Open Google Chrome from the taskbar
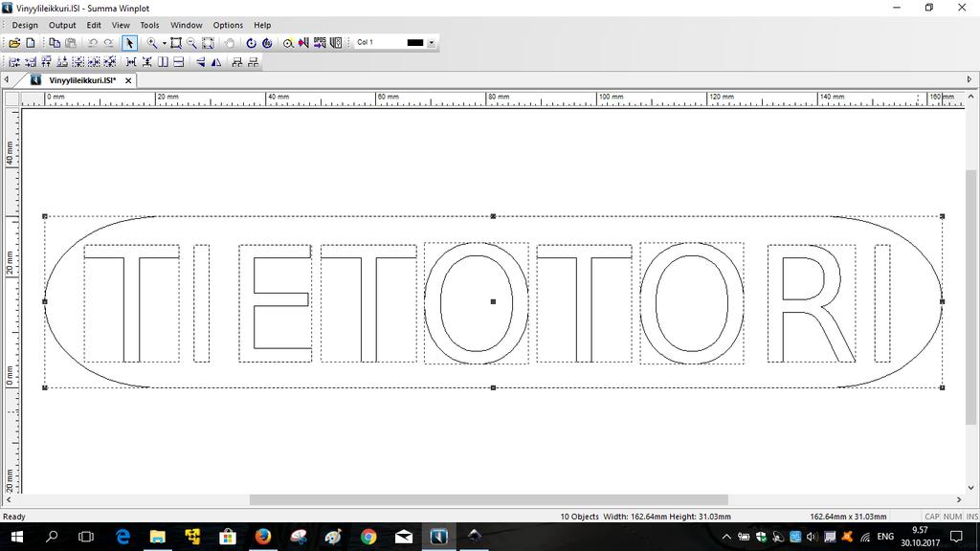 pos(368,537)
